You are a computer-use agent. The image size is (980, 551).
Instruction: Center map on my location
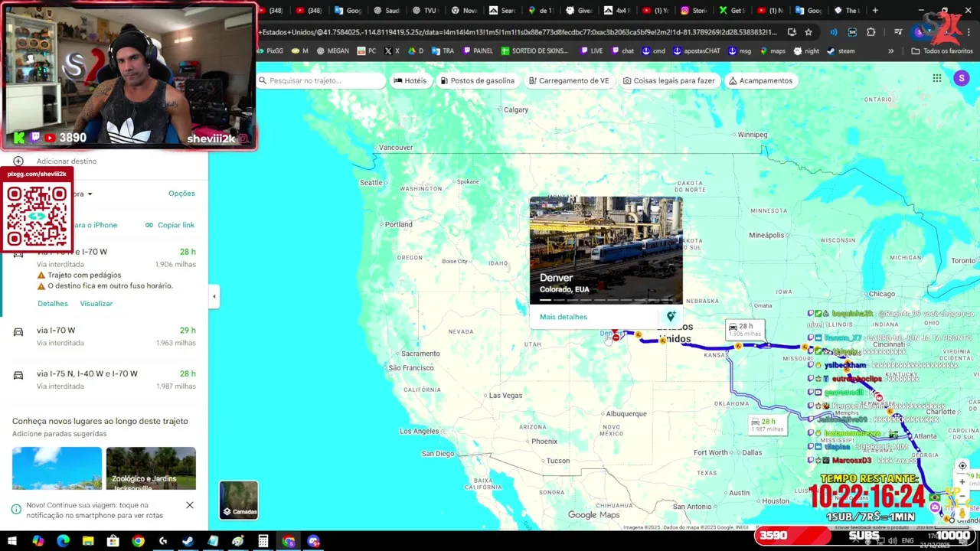(x=962, y=465)
